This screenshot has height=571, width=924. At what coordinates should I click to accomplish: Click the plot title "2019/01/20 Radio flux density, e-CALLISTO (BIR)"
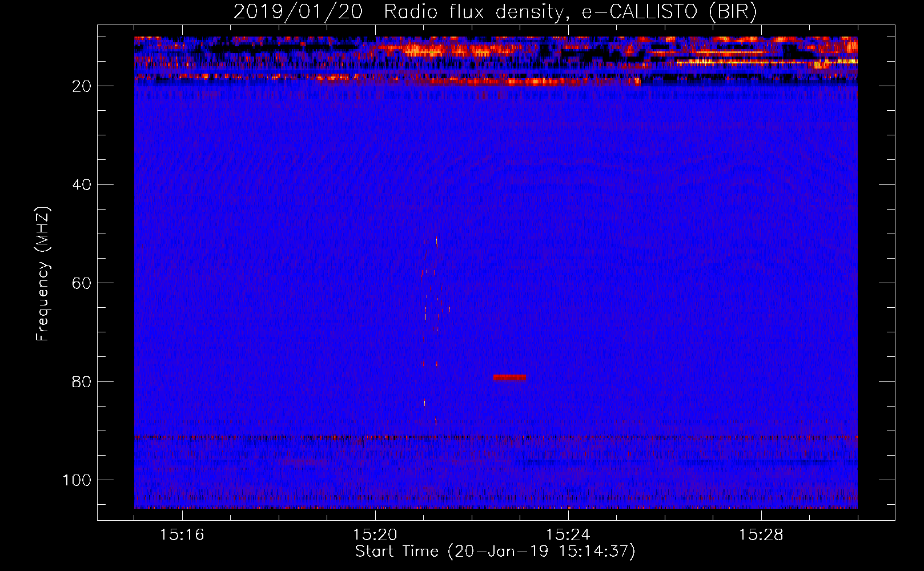[x=495, y=12]
